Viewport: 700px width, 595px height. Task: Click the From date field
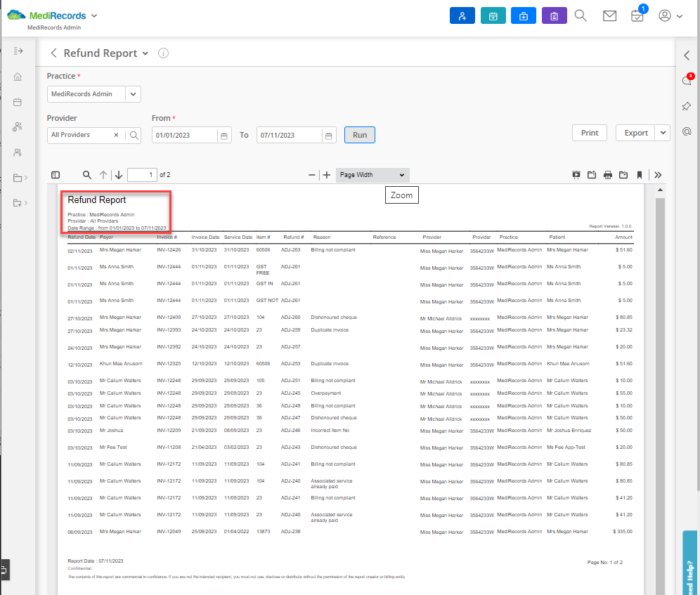click(185, 136)
